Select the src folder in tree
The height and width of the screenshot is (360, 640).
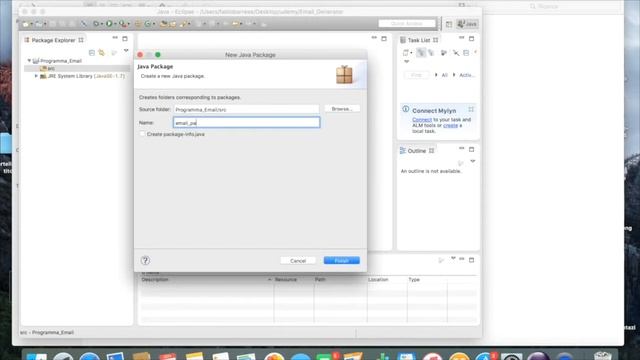pyautogui.click(x=51, y=68)
